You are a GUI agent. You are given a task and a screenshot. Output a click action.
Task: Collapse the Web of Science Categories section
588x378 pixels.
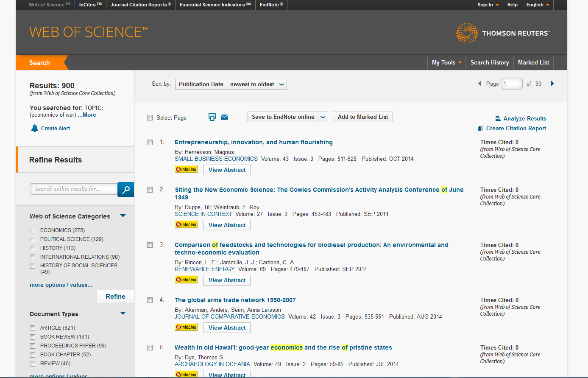123,216
